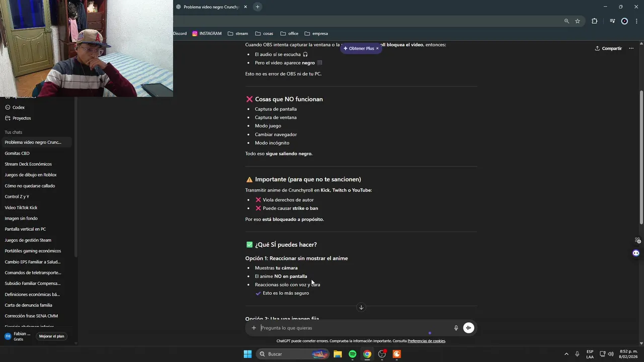Open File Explorer from the taskbar
The image size is (644, 362).
tap(338, 354)
